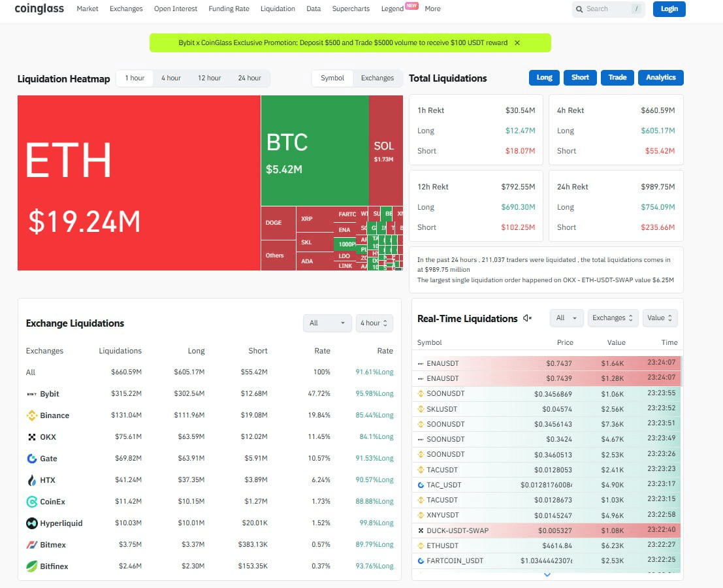This screenshot has height=588, width=723.
Task: Switch heatmap to Symbol view
Action: click(332, 78)
